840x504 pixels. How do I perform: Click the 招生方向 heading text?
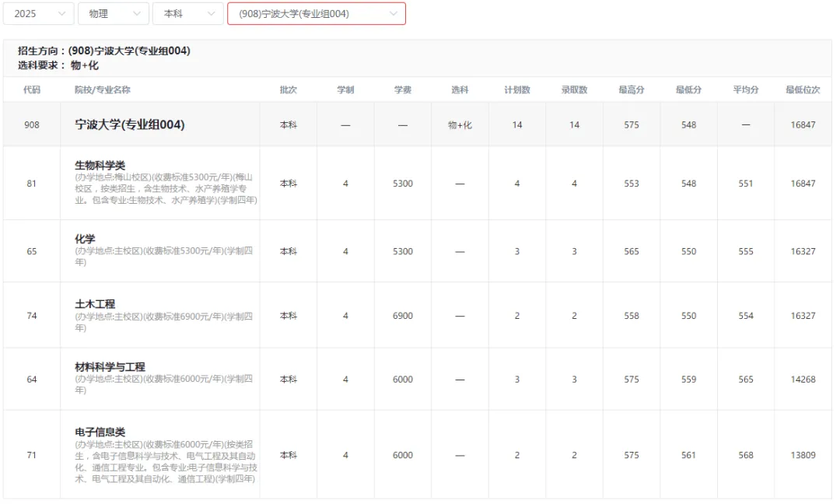(x=104, y=51)
